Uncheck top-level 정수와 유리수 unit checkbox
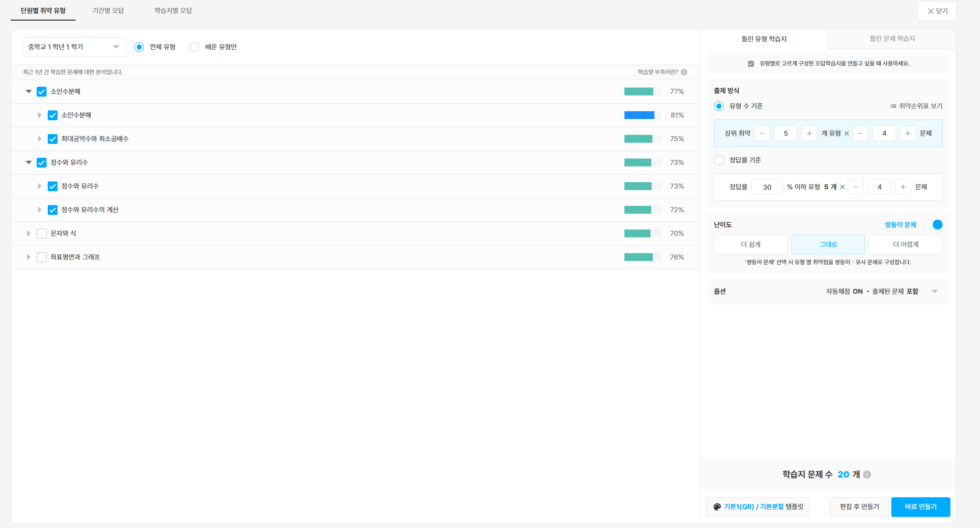Image resolution: width=980 pixels, height=528 pixels. point(41,162)
